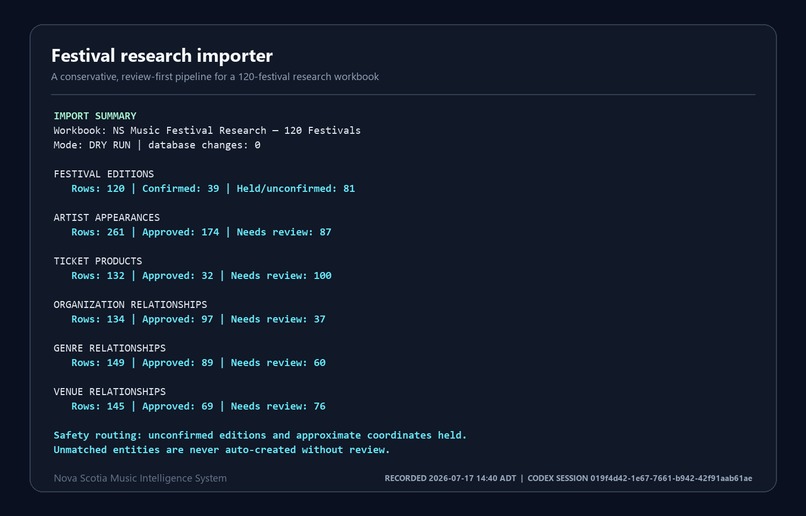
Task: Click the subtitle about the review-first pipeline
Action: 215,77
